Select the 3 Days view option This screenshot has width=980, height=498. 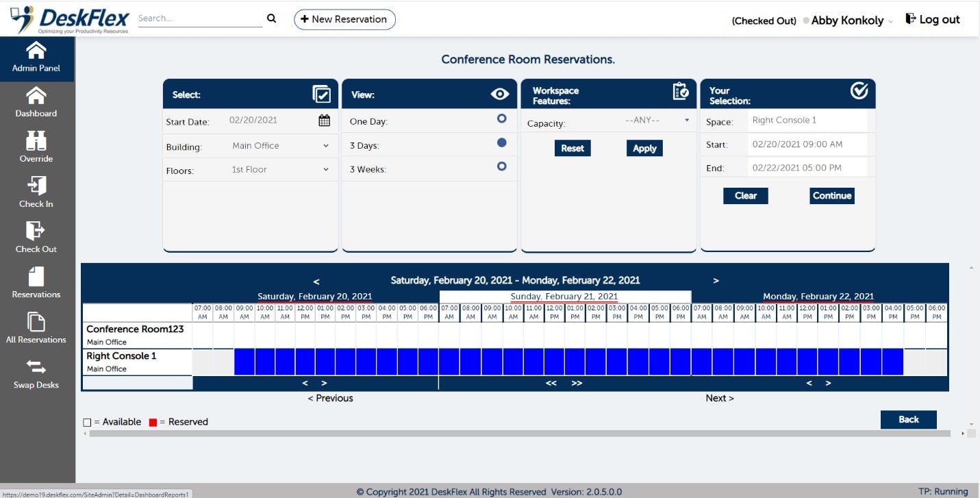point(502,143)
